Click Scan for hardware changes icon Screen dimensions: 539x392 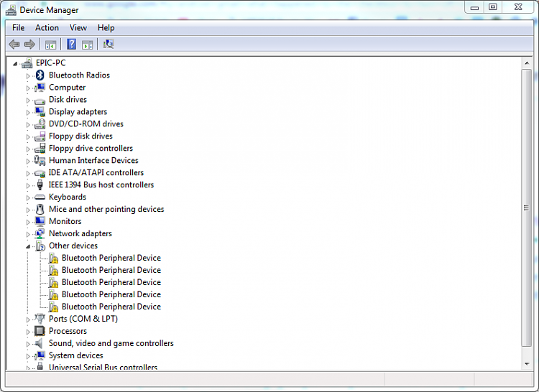coord(109,45)
